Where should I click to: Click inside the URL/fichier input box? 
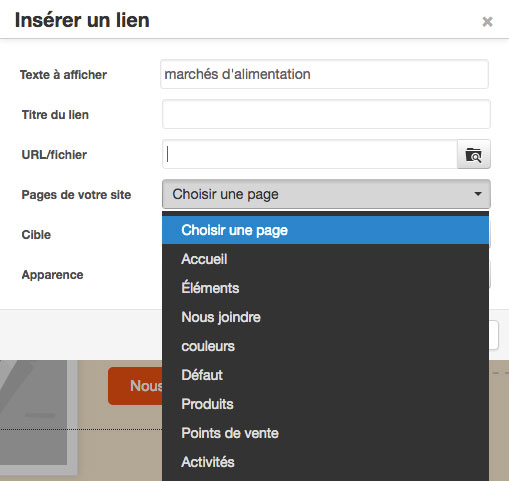point(310,154)
